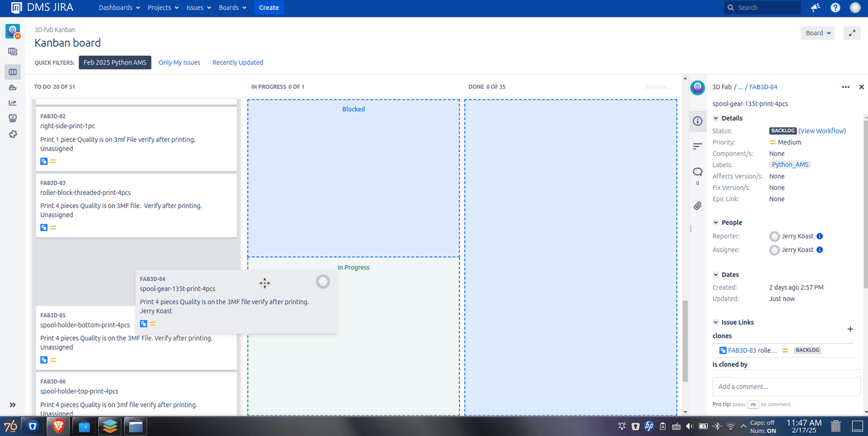Toggle the Feb 2025 Python AMS quick filter
This screenshot has height=436, width=868.
(x=115, y=62)
